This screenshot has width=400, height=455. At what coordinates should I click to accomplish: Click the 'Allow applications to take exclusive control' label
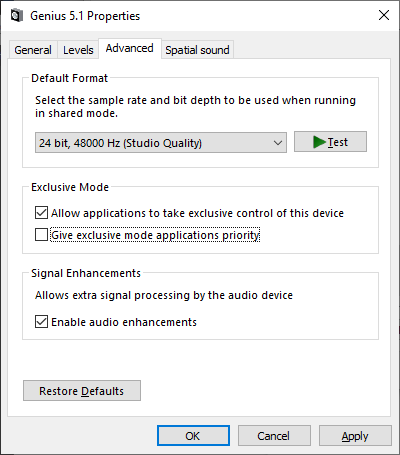[197, 213]
